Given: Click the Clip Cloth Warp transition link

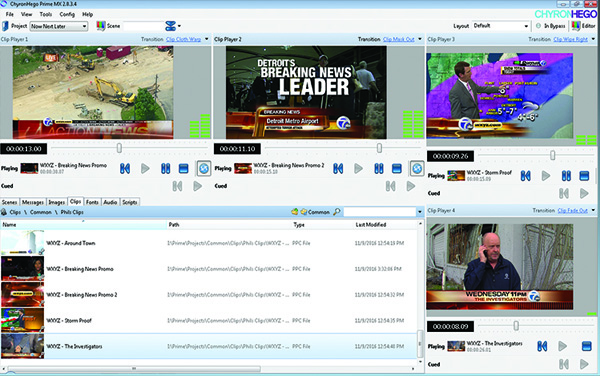Looking at the screenshot, I should click(x=183, y=39).
